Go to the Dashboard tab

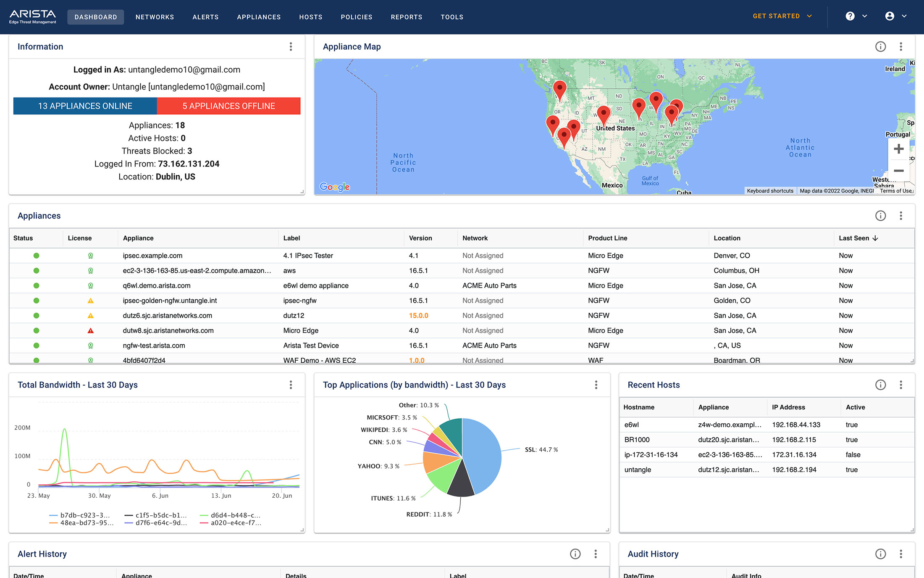96,17
